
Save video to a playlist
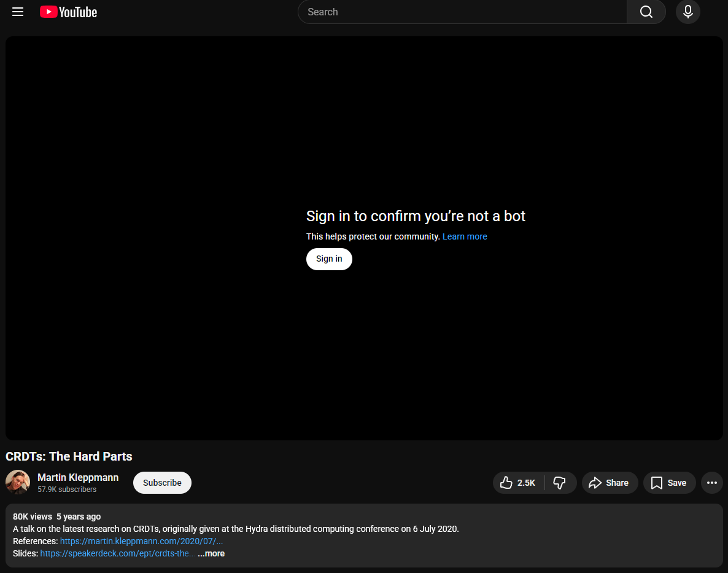point(669,483)
